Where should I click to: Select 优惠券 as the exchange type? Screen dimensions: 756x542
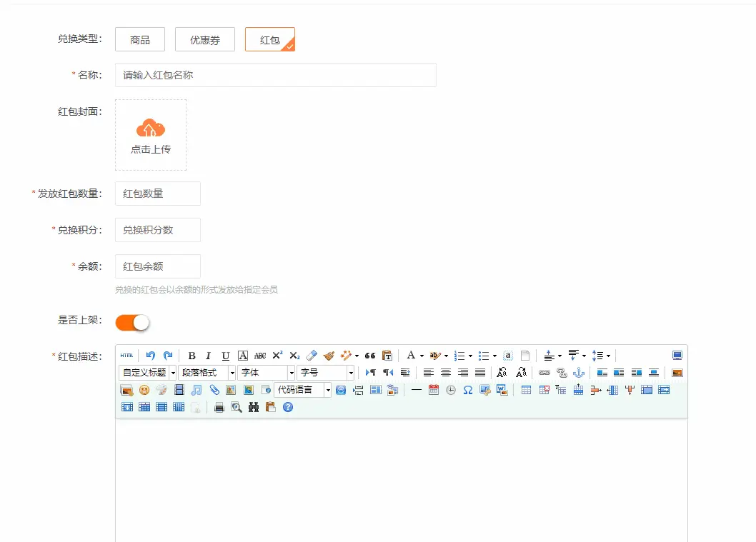(x=204, y=39)
